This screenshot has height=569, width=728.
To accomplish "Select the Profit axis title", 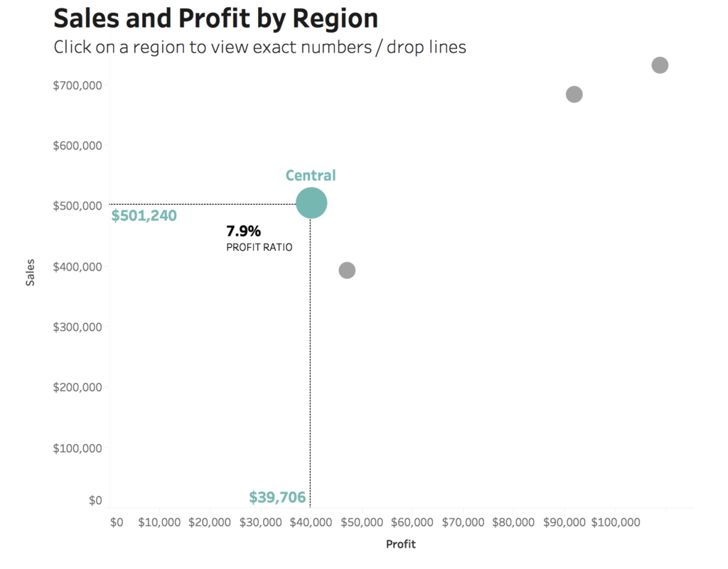I will (401, 545).
